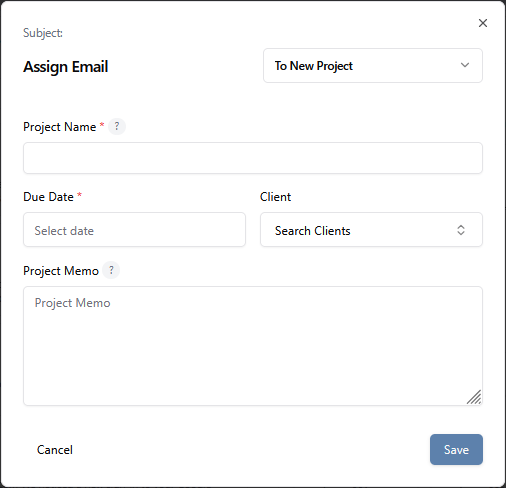Click the Project Memo label text
The width and height of the screenshot is (506, 488).
click(x=61, y=271)
